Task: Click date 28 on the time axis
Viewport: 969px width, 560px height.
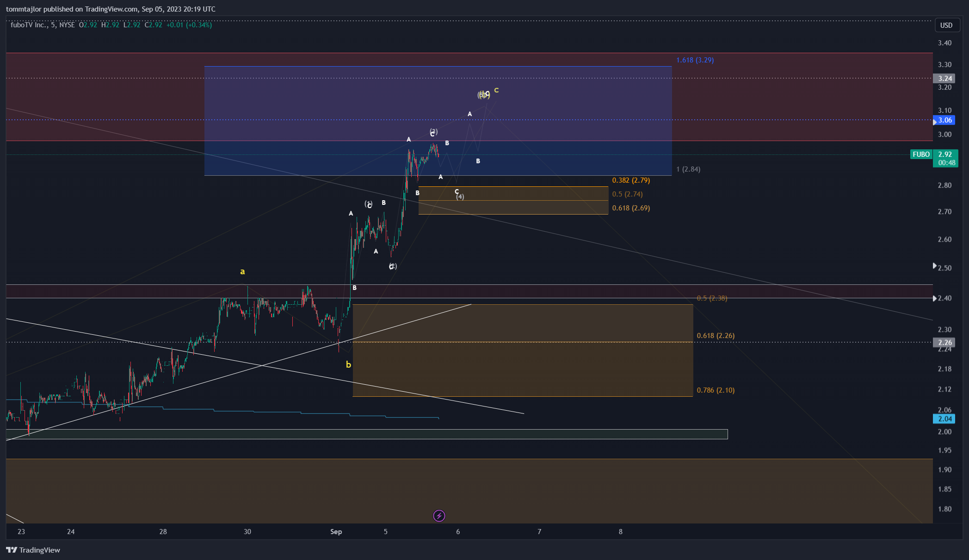Action: pos(163,532)
